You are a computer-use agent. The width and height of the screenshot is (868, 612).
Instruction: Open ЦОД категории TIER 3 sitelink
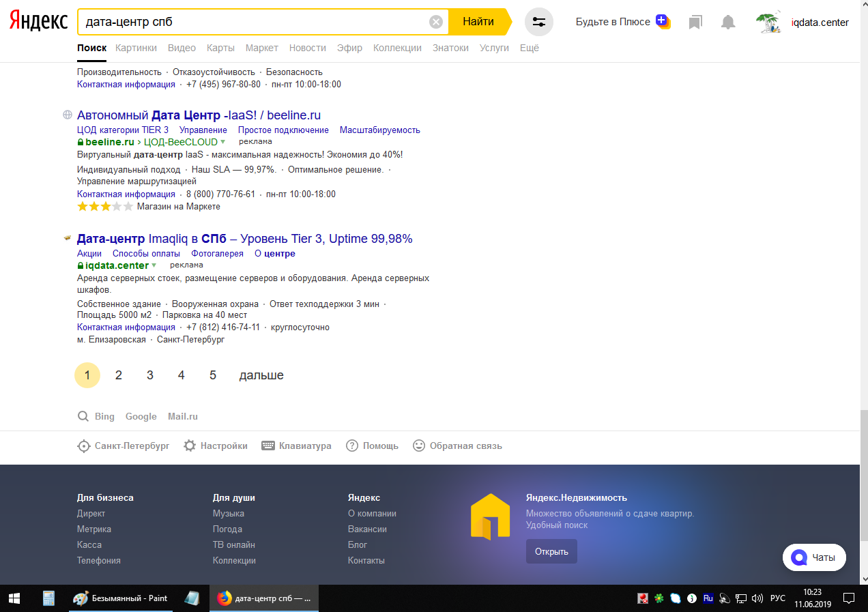click(x=123, y=130)
